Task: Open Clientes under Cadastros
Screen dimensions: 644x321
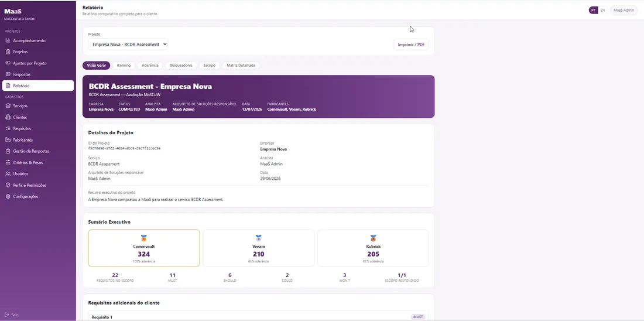Action: 38,117
